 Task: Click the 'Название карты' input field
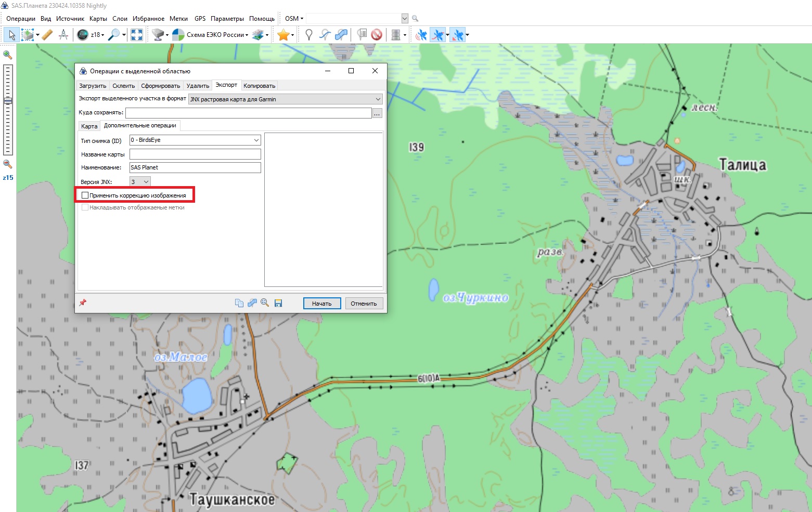click(x=195, y=154)
